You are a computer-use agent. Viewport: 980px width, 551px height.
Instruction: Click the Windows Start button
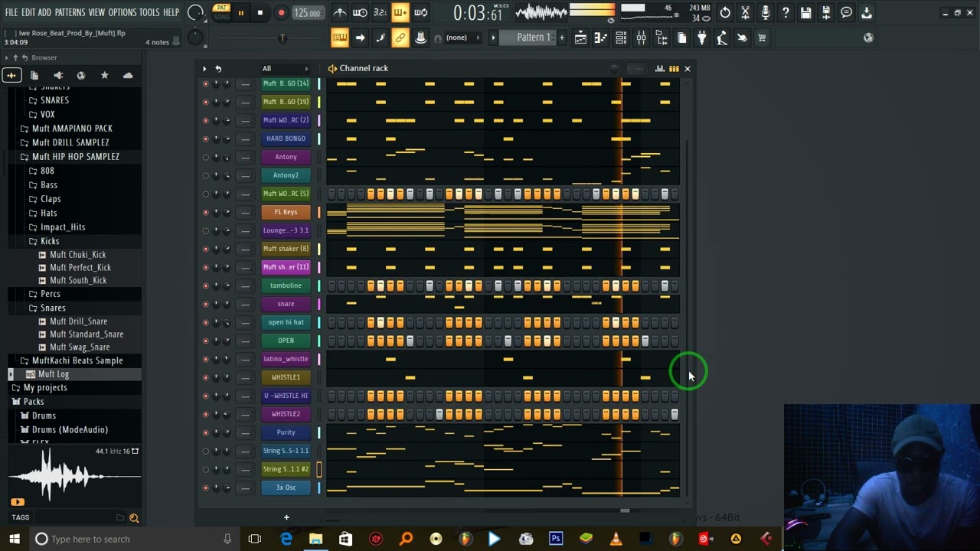[14, 539]
